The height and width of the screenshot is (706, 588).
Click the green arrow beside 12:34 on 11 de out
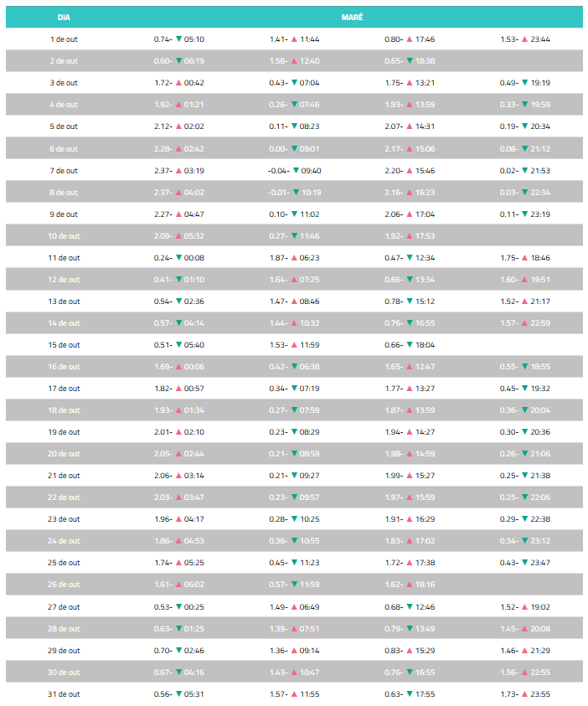[410, 258]
